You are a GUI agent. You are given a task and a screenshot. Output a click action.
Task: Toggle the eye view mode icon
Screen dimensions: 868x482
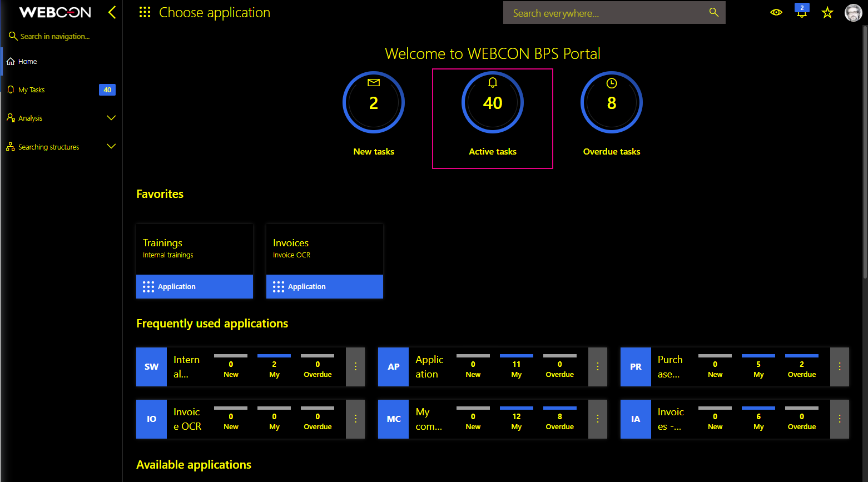tap(776, 12)
